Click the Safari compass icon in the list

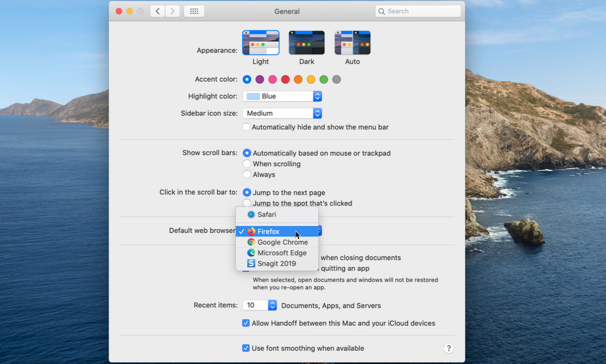point(251,214)
